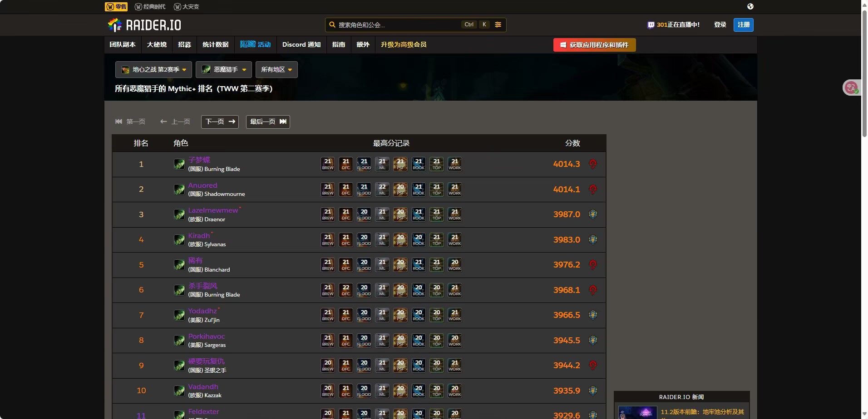Click the TOP dungeon badge for Yodadhz
The image size is (868, 419).
coord(437,315)
